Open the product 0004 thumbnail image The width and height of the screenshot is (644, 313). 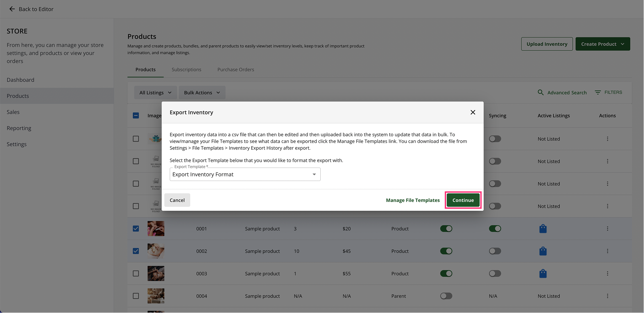tap(156, 296)
